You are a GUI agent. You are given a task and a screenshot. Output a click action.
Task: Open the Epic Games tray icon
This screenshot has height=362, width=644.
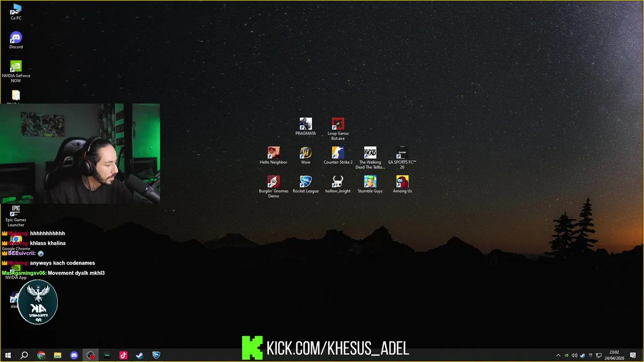(591, 355)
